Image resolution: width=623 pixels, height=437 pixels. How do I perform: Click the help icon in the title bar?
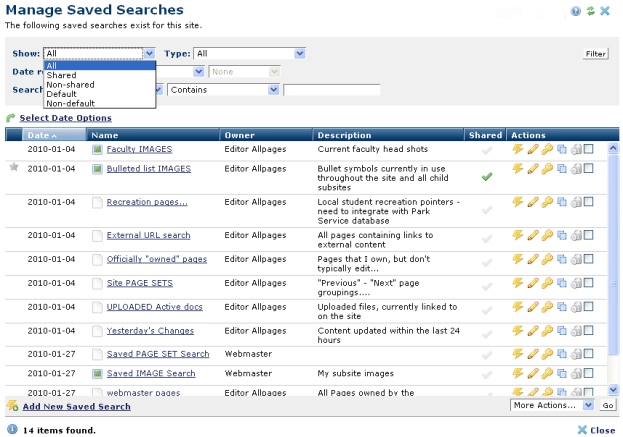click(575, 11)
